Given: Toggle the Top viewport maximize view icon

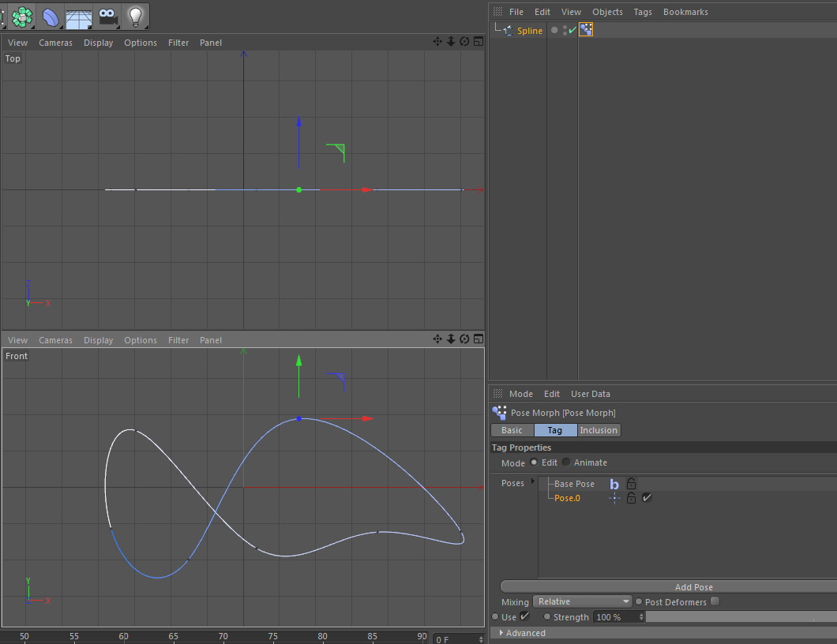Looking at the screenshot, I should [x=479, y=42].
